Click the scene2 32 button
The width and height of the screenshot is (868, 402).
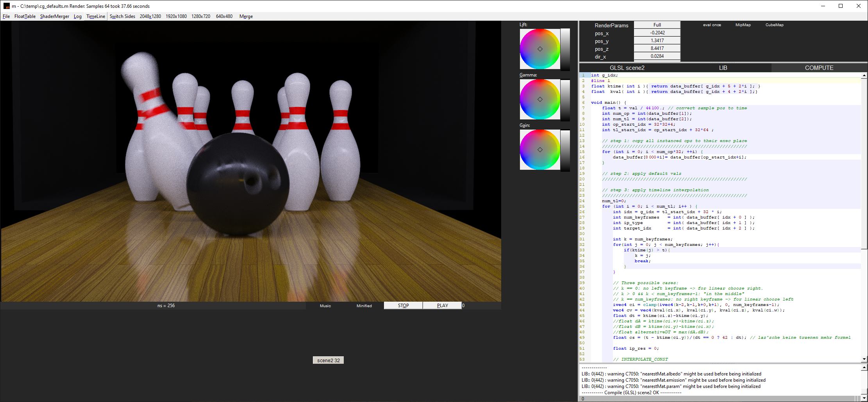[x=328, y=360]
